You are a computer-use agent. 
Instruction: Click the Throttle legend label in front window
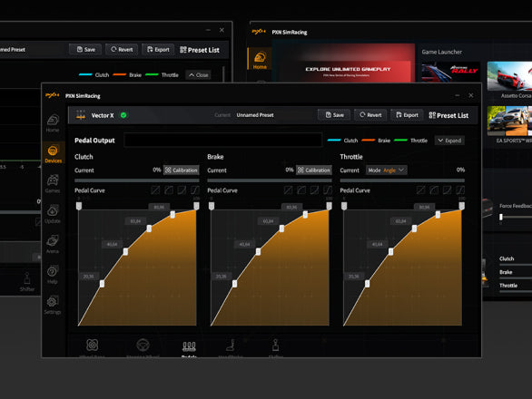[x=419, y=141]
